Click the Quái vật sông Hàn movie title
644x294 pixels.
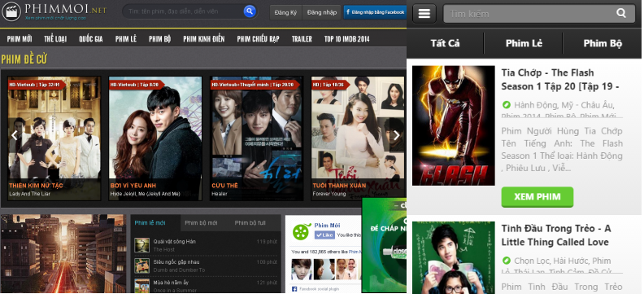pos(175,241)
